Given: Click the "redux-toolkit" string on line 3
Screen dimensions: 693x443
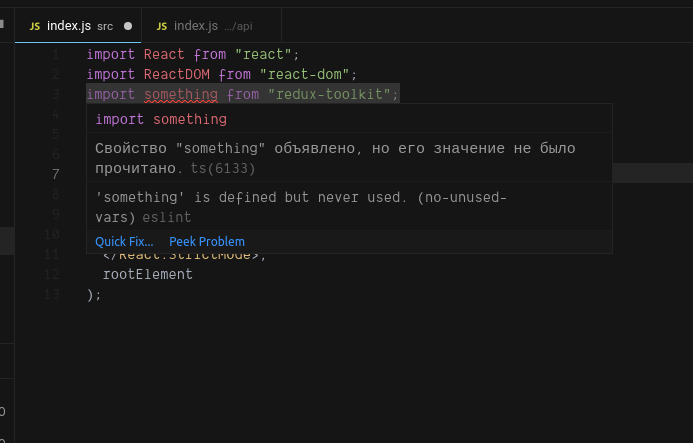Looking at the screenshot, I should (329, 94).
